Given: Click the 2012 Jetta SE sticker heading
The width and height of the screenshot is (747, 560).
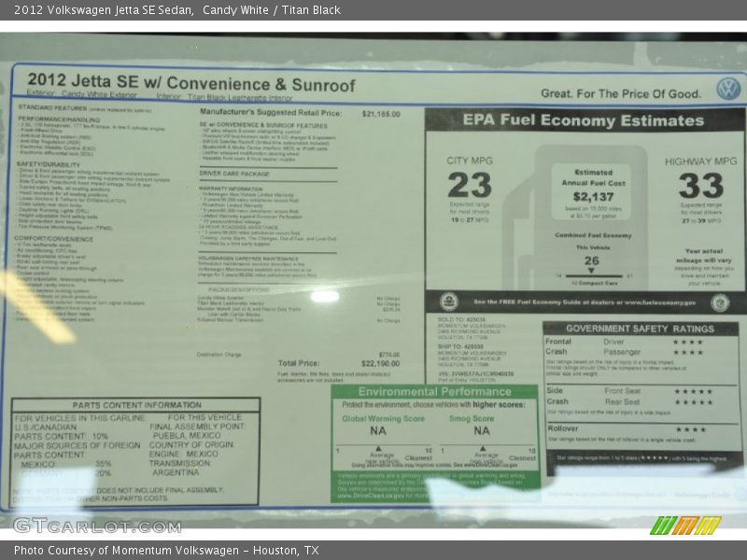Looking at the screenshot, I should tap(191, 83).
